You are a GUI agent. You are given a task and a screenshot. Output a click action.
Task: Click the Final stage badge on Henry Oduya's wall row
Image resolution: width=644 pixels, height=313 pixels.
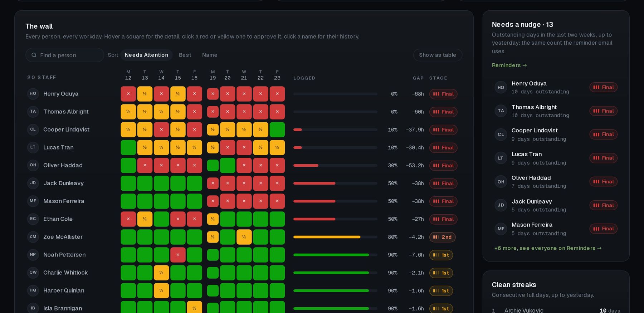pyautogui.click(x=443, y=94)
